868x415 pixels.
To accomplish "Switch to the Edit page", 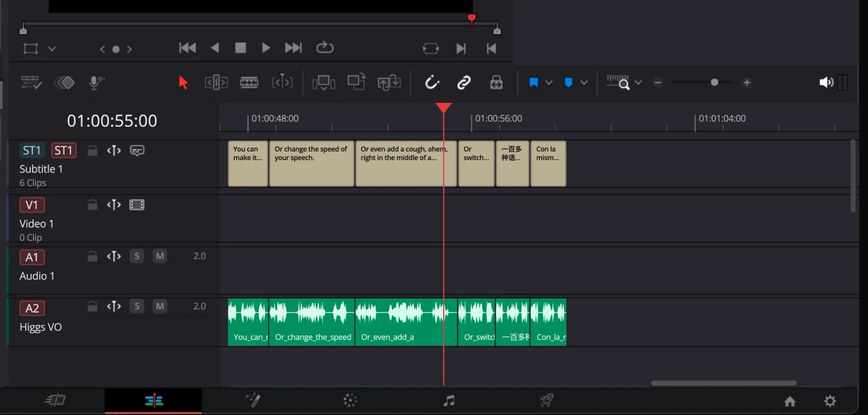I will point(154,400).
